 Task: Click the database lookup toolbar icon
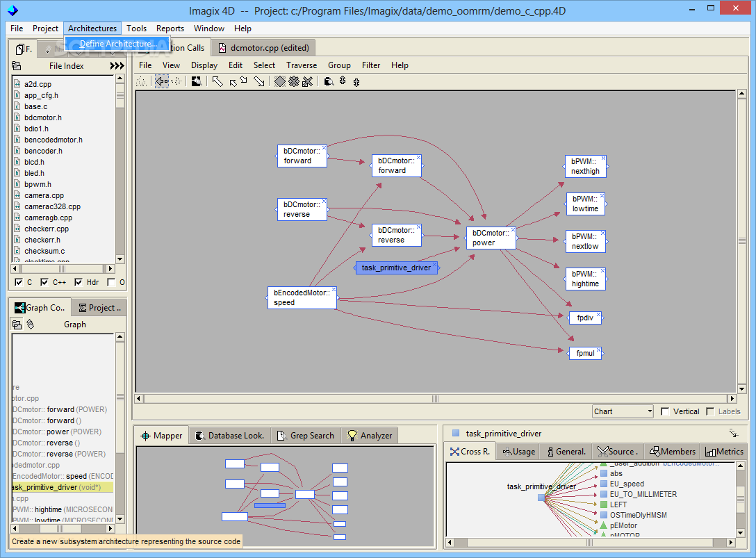click(x=329, y=81)
